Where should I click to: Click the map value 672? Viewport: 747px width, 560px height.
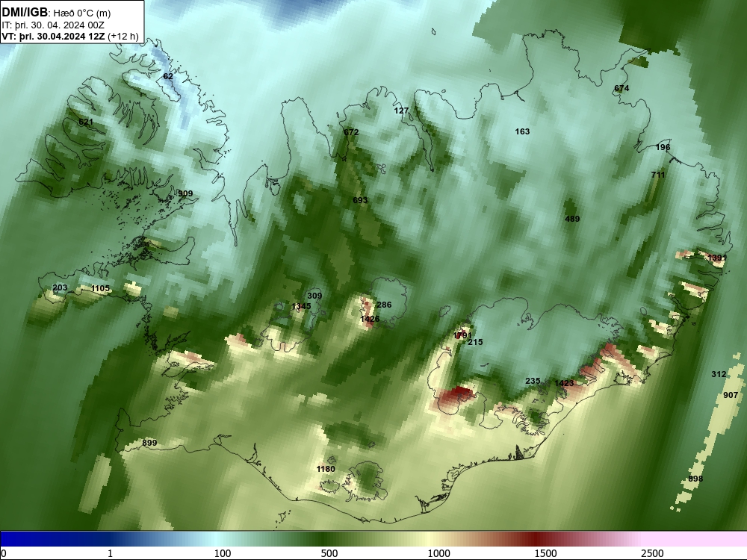pos(351,132)
